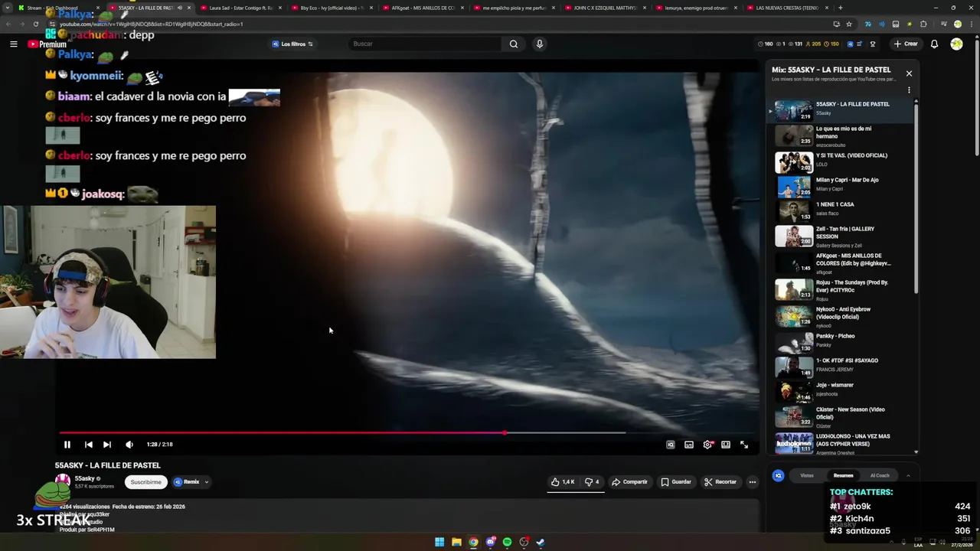Viewport: 980px width, 551px height.
Task: Switch to Bby Eco - Ivy browser tab
Action: pos(332,8)
